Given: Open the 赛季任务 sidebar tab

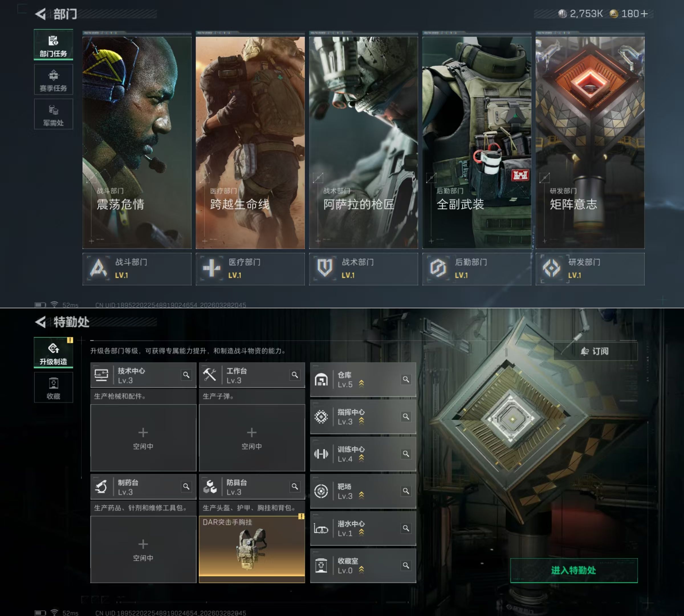Looking at the screenshot, I should click(x=54, y=80).
